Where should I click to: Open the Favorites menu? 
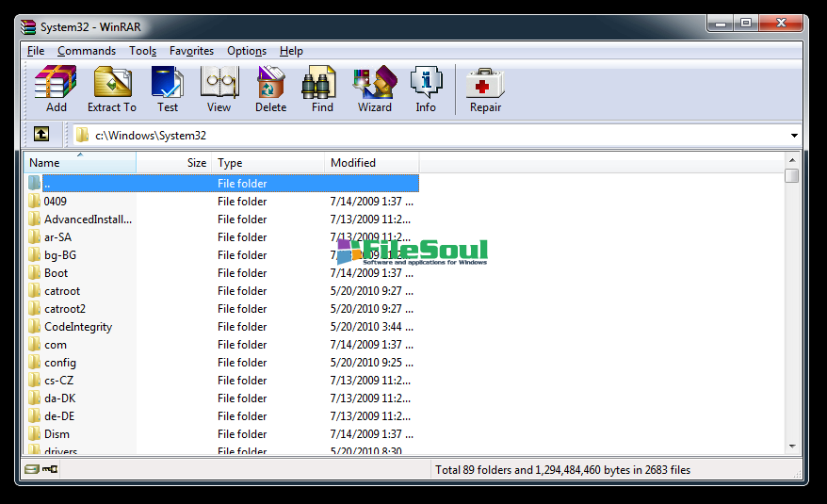(191, 51)
